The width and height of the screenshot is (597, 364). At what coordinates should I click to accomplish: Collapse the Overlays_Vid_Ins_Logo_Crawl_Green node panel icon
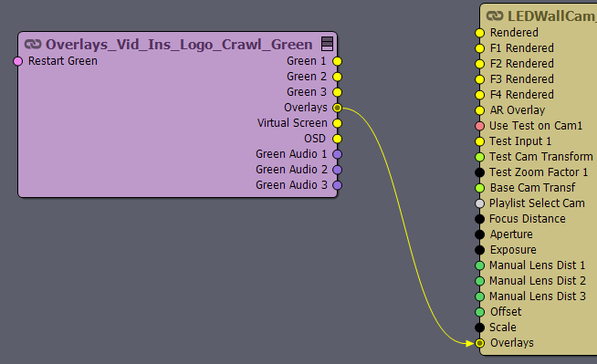coord(327,44)
